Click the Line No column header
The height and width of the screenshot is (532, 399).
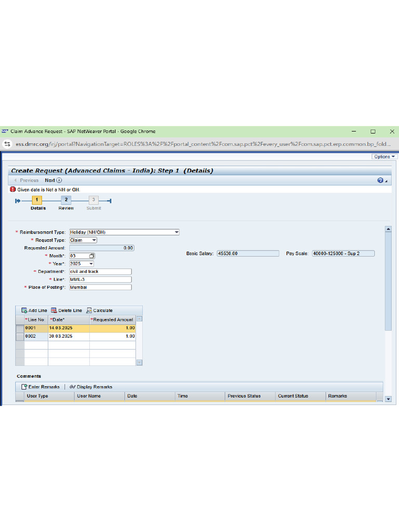(36, 320)
